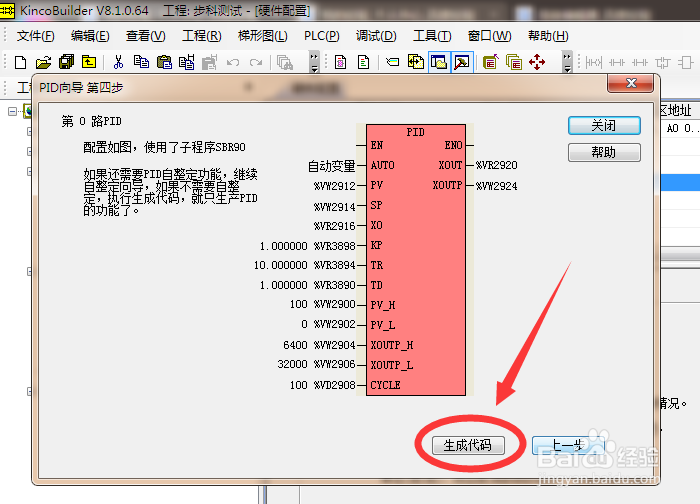Click the ladder function block icon
The width and height of the screenshot is (700, 504).
pyautogui.click(x=663, y=62)
